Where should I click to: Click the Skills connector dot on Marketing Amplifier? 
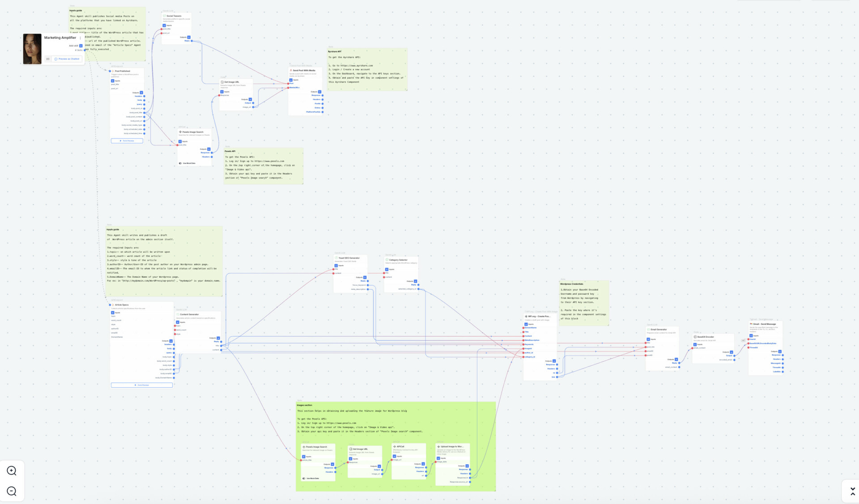pyautogui.click(x=85, y=50)
